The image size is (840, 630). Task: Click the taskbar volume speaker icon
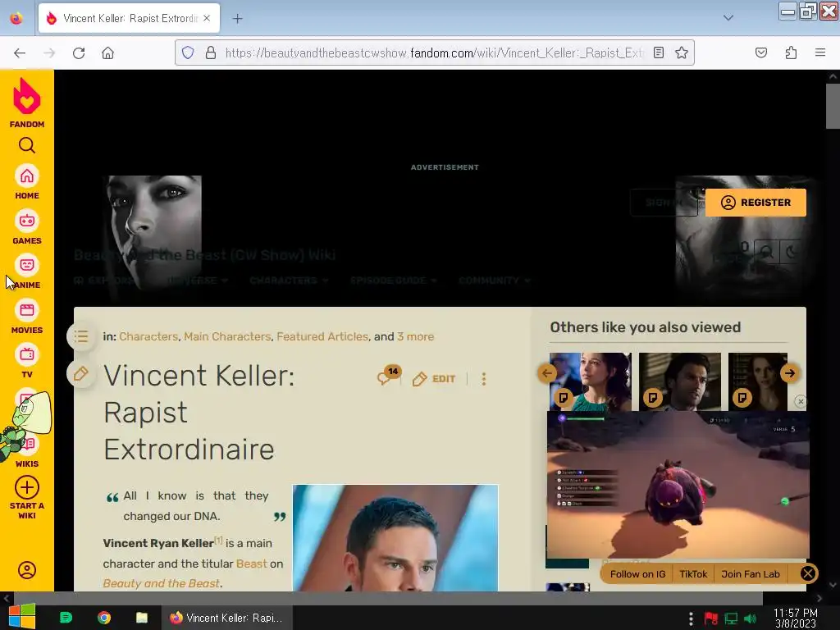[x=751, y=619]
